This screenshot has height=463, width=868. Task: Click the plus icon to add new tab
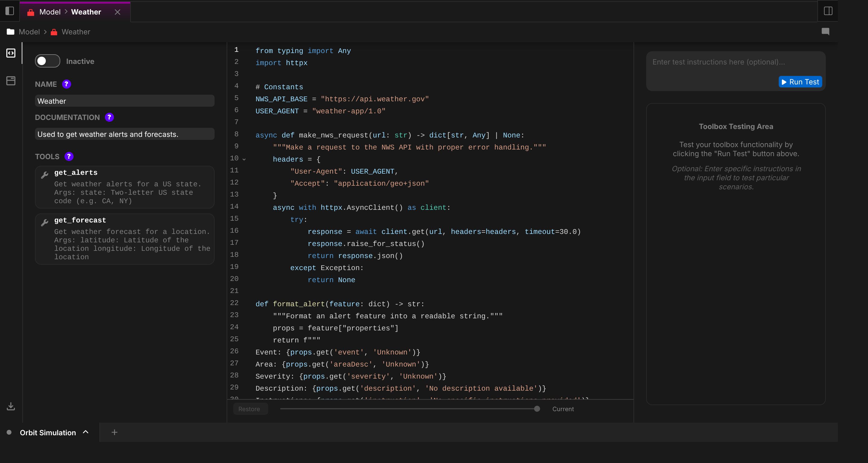coord(115,432)
